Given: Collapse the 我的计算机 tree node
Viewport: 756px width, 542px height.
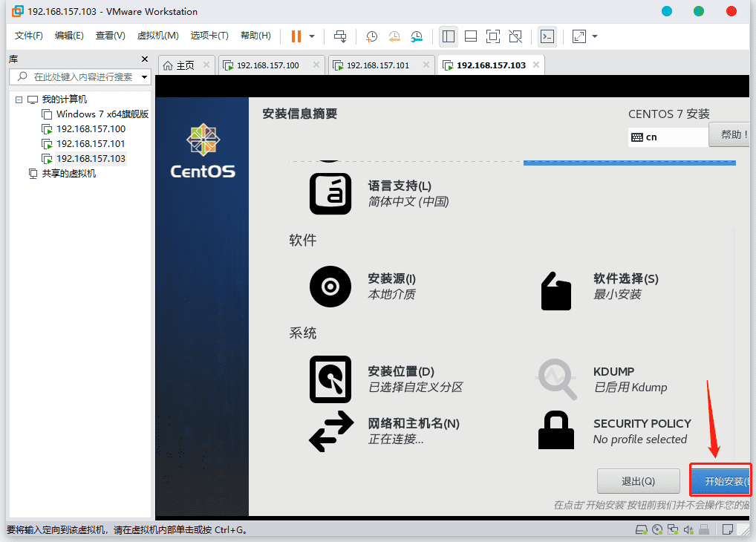Looking at the screenshot, I should (19, 99).
